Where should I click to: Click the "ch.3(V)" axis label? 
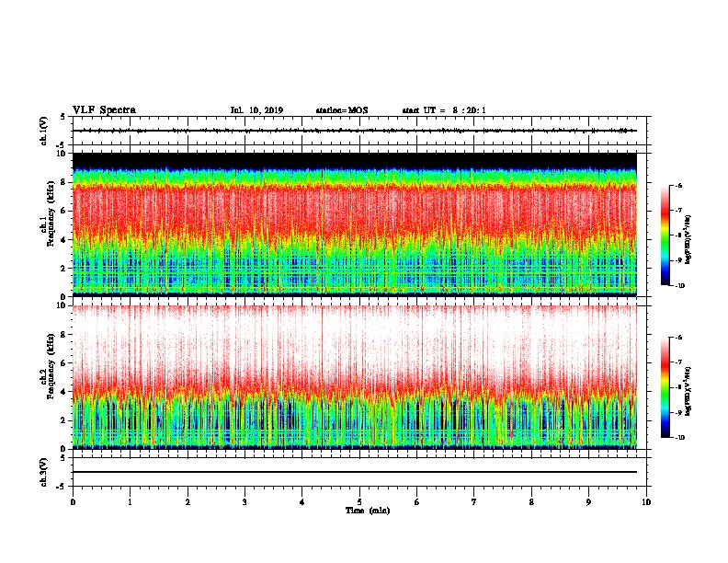[x=44, y=472]
